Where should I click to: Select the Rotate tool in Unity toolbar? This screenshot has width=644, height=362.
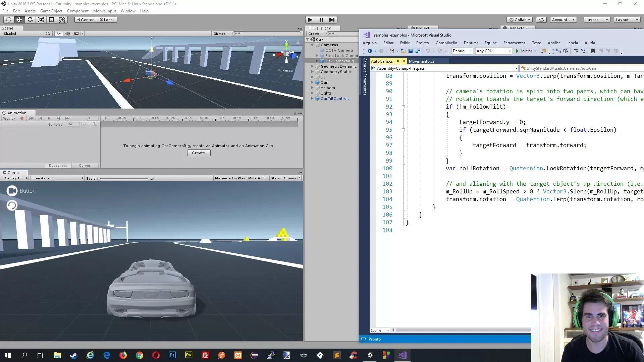click(30, 20)
